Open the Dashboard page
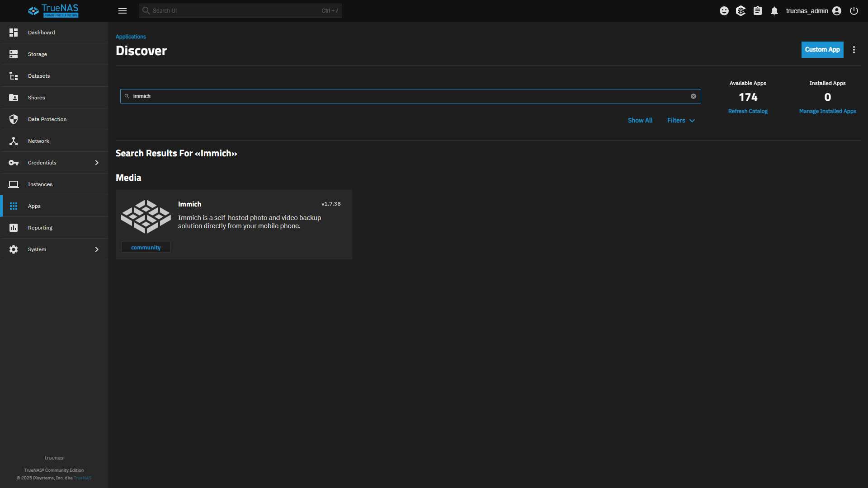868x488 pixels. point(41,33)
